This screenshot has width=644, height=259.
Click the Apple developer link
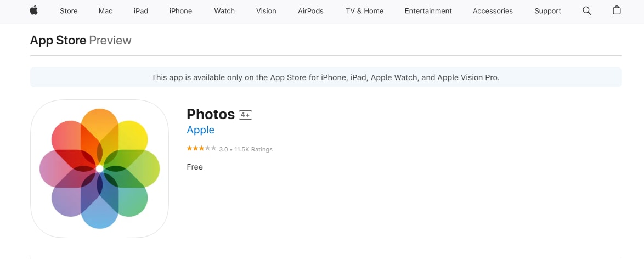pyautogui.click(x=200, y=130)
